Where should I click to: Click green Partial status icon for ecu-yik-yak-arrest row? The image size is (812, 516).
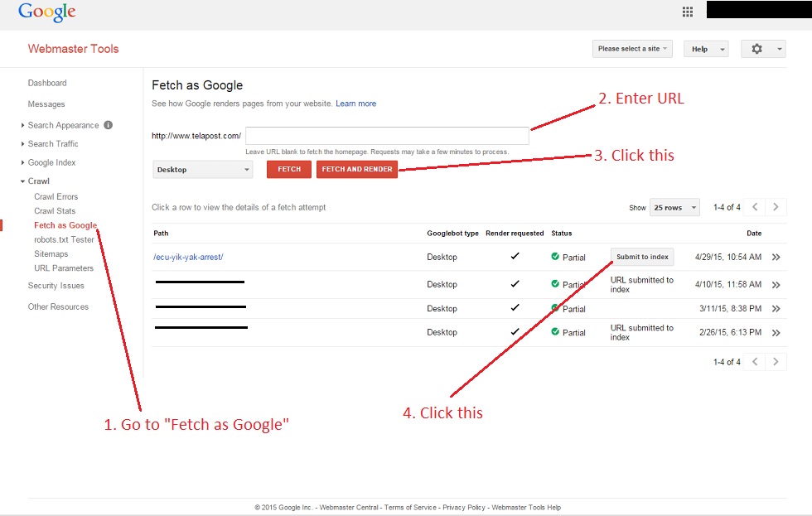point(555,256)
